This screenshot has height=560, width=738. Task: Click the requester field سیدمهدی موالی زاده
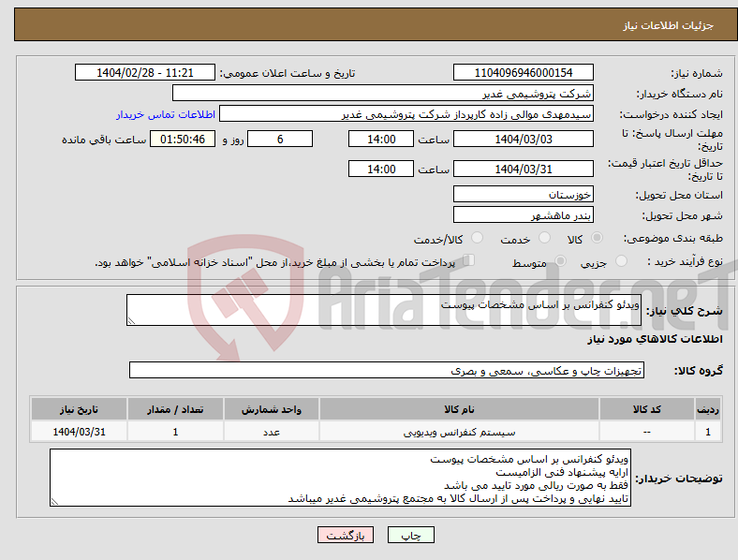click(x=406, y=114)
